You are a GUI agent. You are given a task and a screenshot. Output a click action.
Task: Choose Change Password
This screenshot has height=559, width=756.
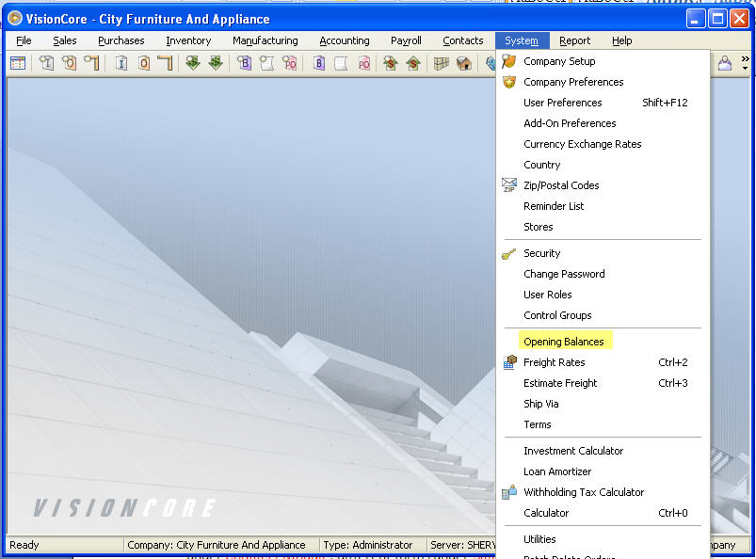click(x=603, y=274)
